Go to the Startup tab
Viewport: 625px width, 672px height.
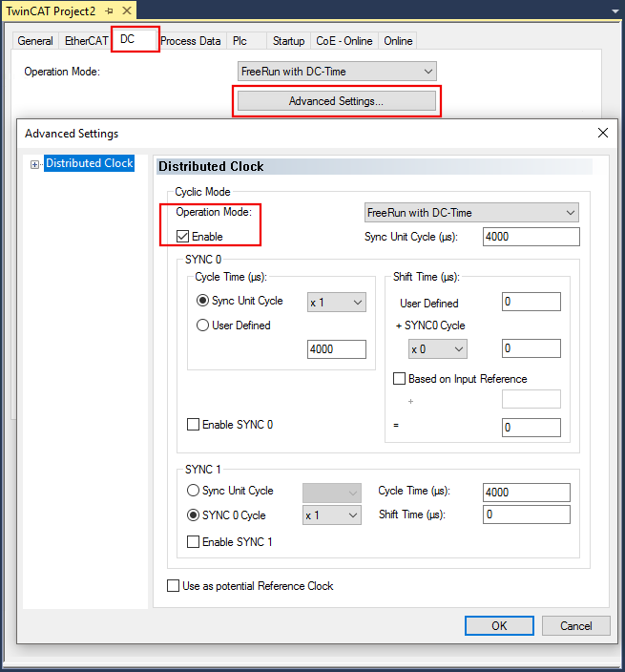(x=289, y=41)
